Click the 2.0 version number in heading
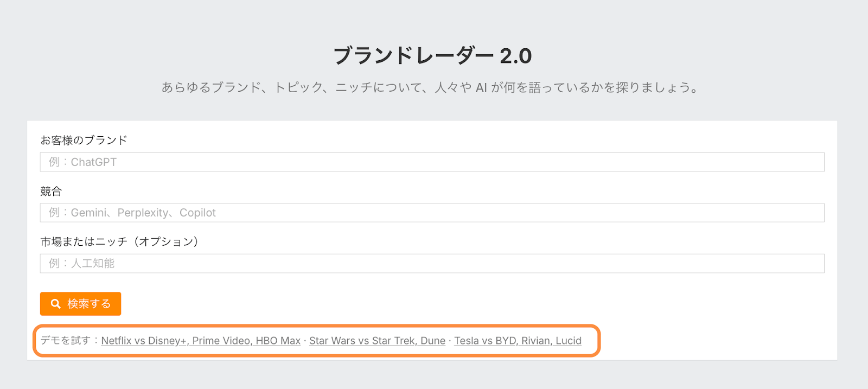The height and width of the screenshot is (389, 868). pos(515,56)
